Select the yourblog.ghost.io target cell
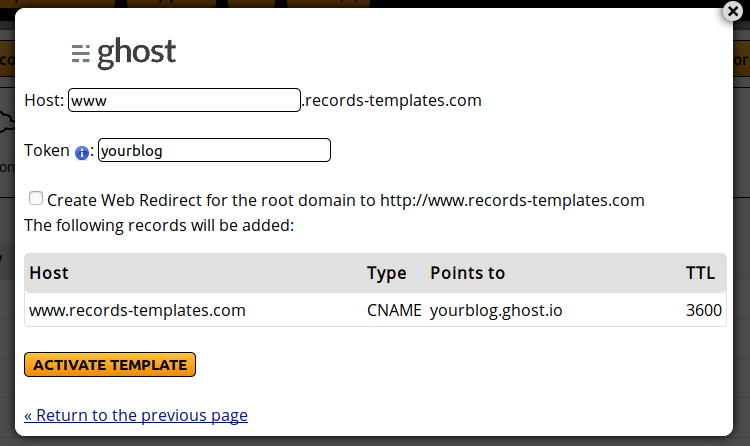 (496, 310)
